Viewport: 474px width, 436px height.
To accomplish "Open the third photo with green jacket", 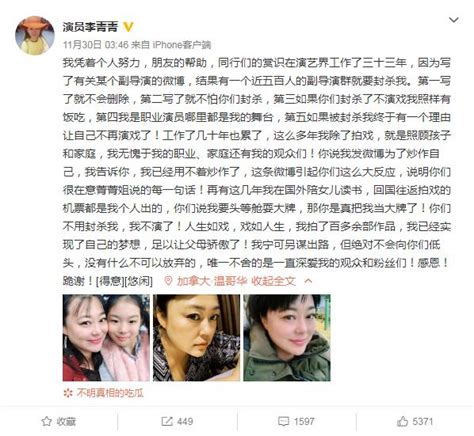I will (x=287, y=338).
